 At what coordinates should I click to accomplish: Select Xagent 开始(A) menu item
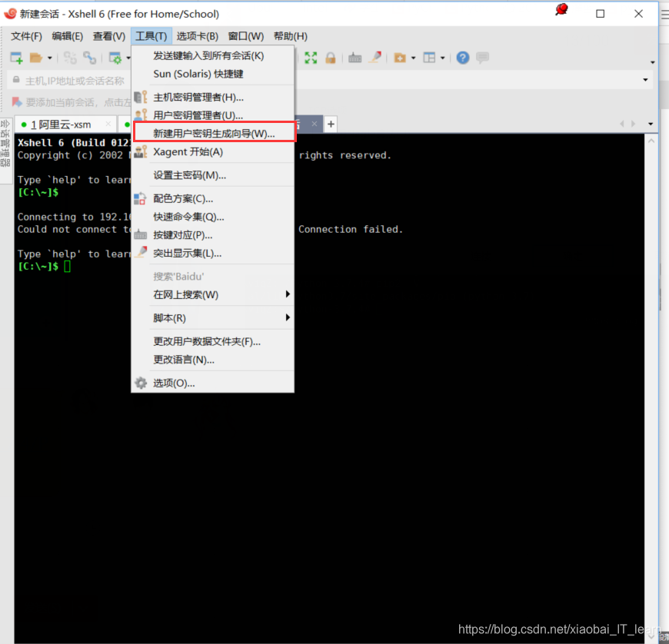tap(212, 152)
